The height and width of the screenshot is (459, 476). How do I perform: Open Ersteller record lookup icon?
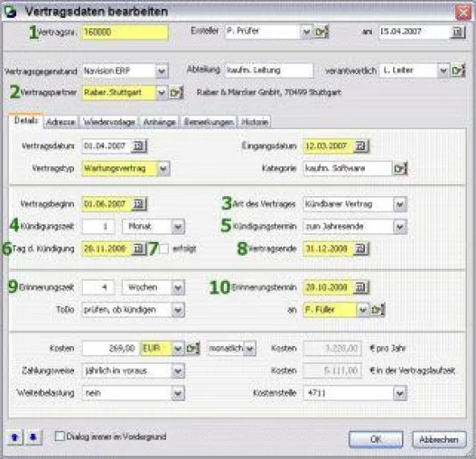pos(321,32)
